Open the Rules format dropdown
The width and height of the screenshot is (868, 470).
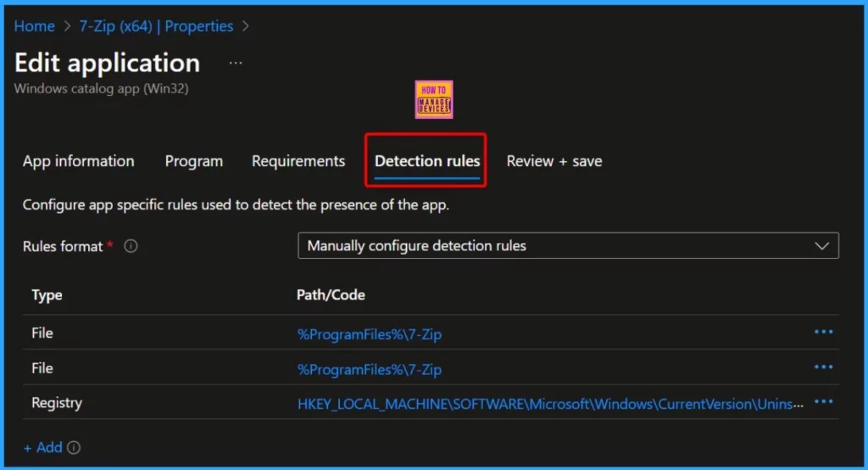click(x=568, y=245)
